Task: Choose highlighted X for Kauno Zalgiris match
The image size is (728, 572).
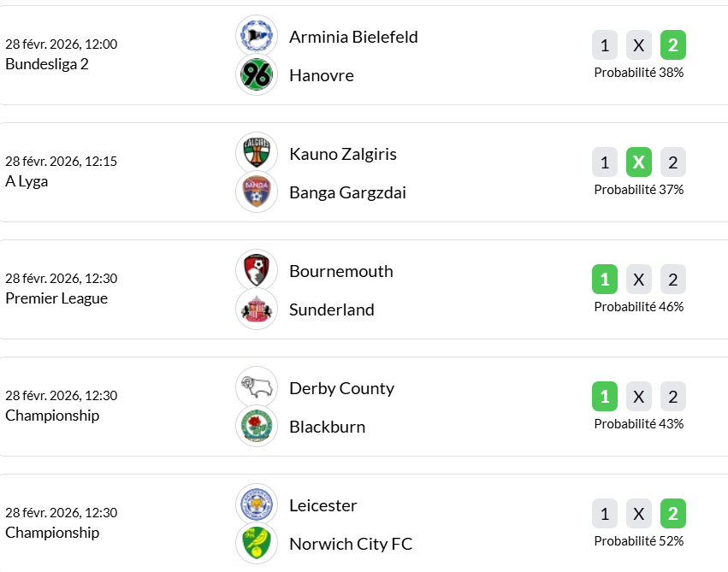Action: (639, 162)
